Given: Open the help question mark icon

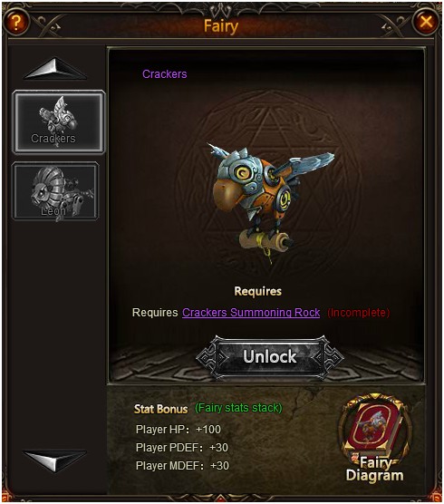Looking at the screenshot, I should pyautogui.click(x=16, y=22).
